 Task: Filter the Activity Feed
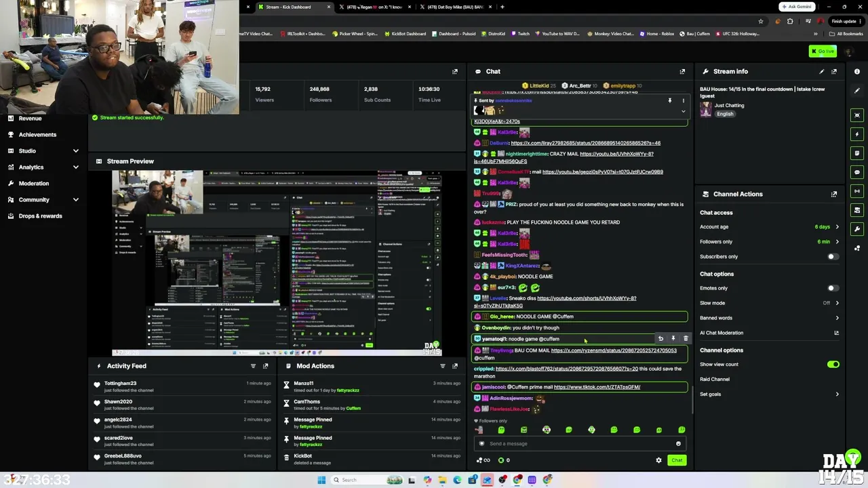(253, 366)
